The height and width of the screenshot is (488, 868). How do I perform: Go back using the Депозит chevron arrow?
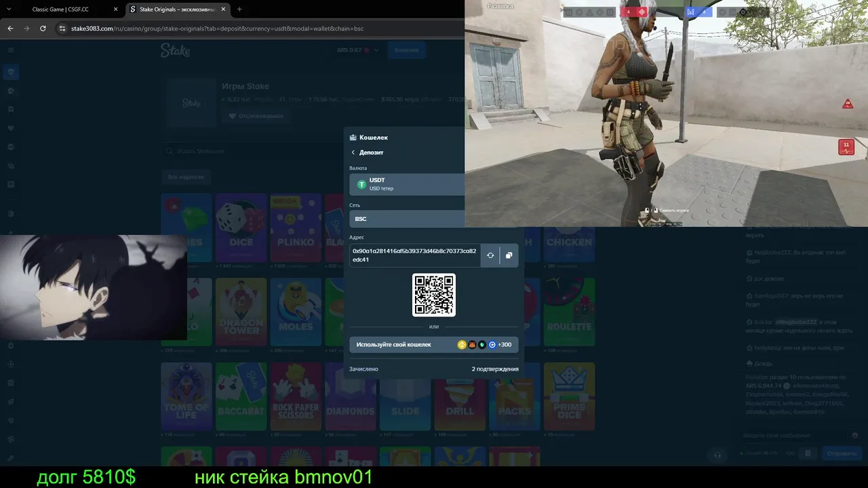pyautogui.click(x=353, y=152)
